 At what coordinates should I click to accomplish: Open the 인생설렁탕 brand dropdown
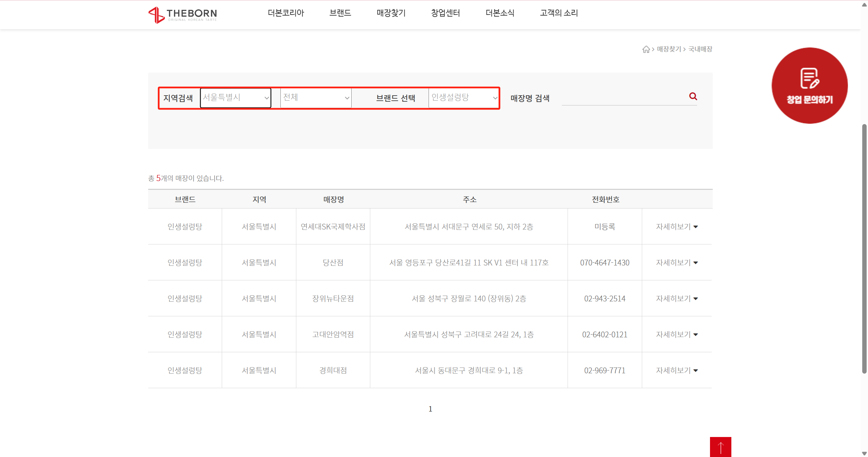[x=463, y=98]
